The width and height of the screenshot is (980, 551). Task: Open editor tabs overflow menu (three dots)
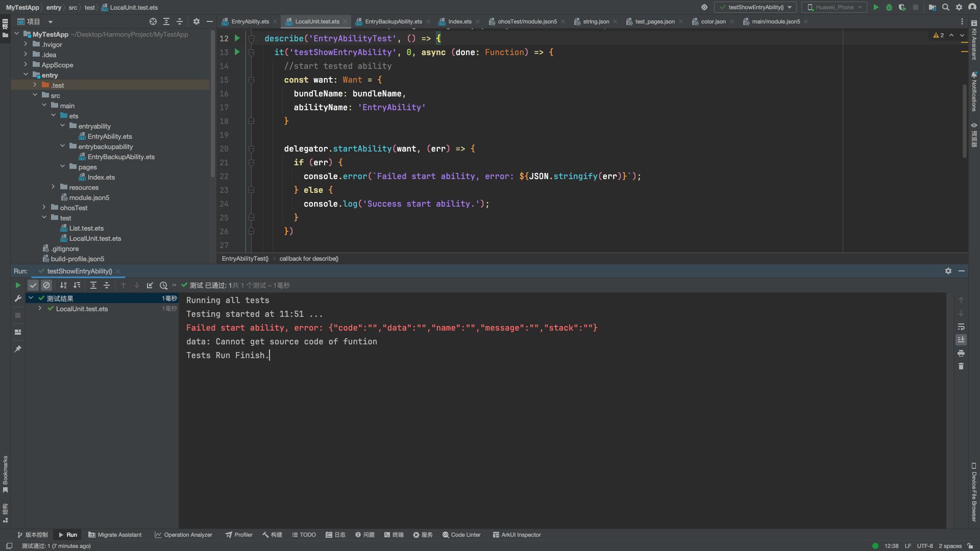[x=962, y=21]
